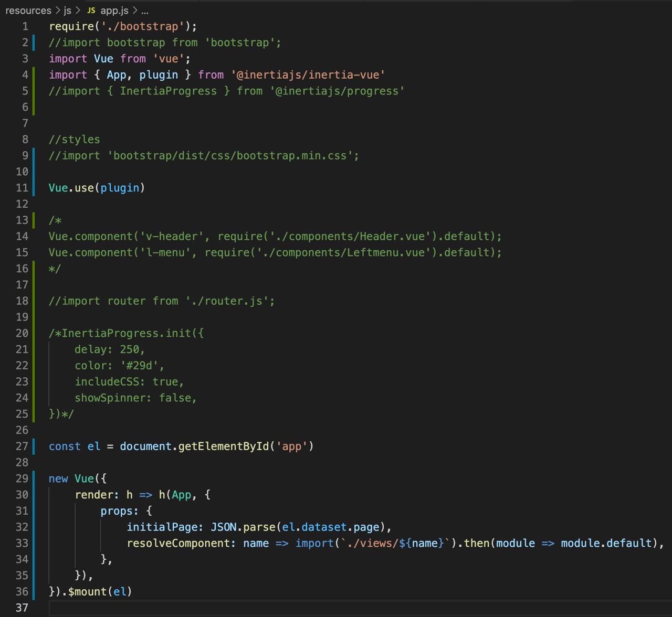Click 'getElementById' on line 27

(223, 446)
